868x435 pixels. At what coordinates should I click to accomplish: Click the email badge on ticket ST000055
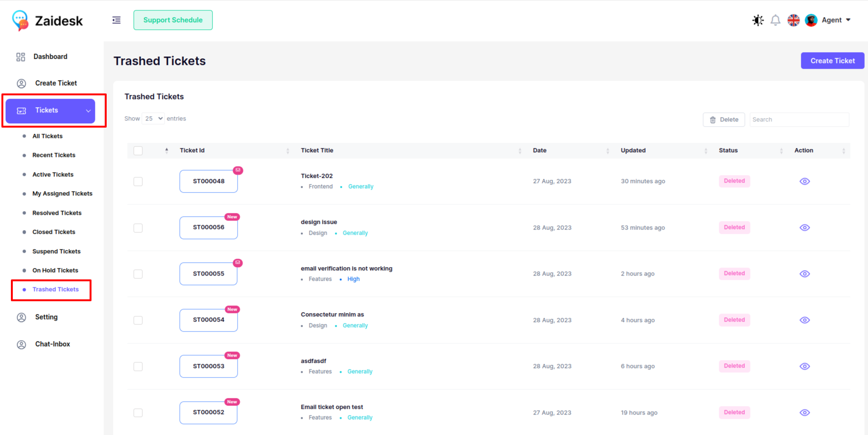click(x=238, y=263)
